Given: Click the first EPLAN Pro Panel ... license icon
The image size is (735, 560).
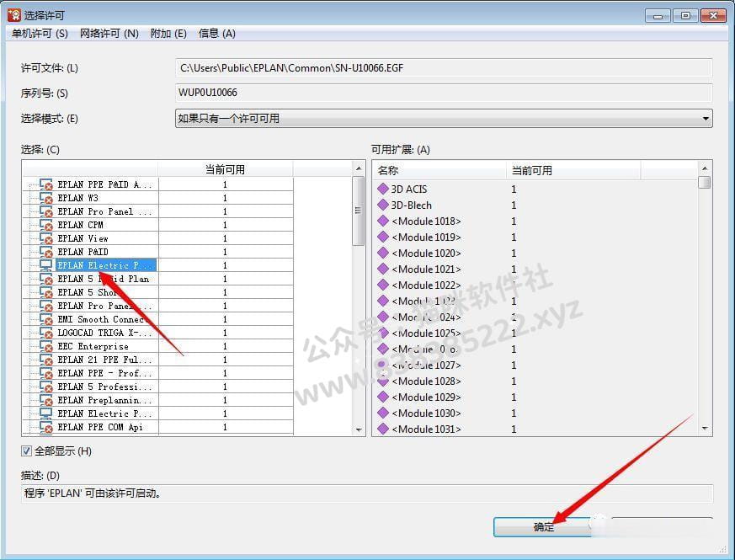Looking at the screenshot, I should point(46,211).
